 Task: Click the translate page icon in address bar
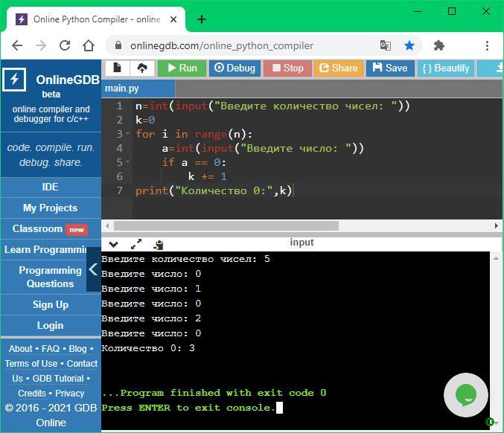click(386, 45)
